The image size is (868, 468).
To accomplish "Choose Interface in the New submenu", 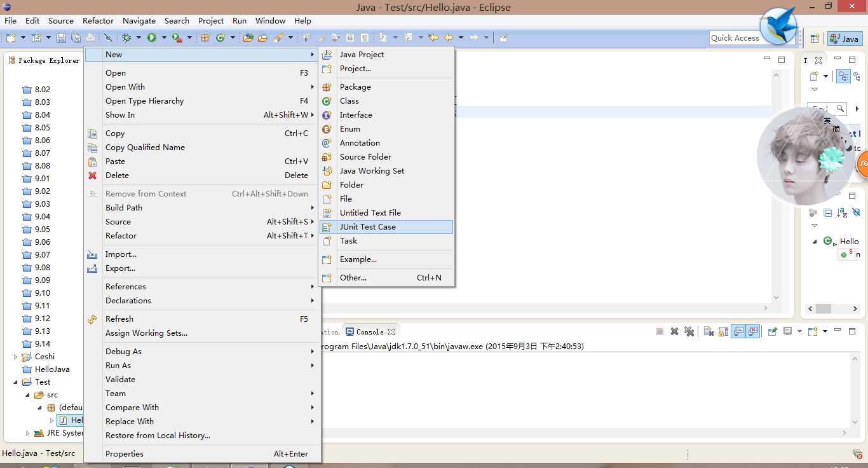I will pyautogui.click(x=386, y=115).
